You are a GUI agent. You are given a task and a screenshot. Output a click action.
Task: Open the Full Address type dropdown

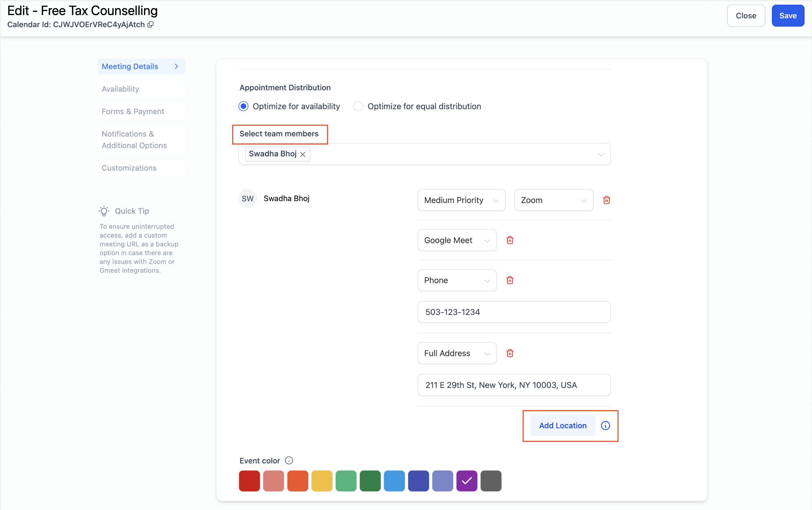(x=457, y=353)
